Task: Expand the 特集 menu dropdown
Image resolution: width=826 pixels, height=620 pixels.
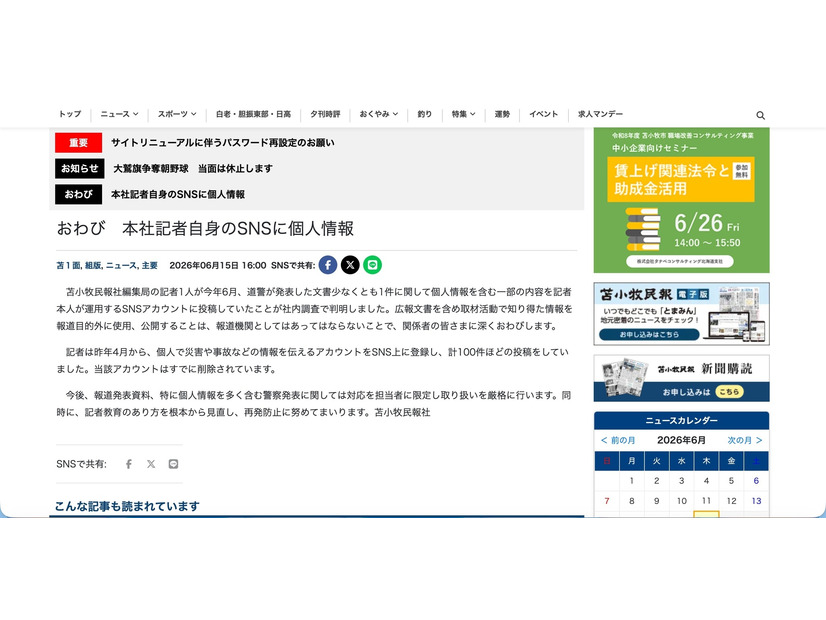Action: click(x=463, y=114)
